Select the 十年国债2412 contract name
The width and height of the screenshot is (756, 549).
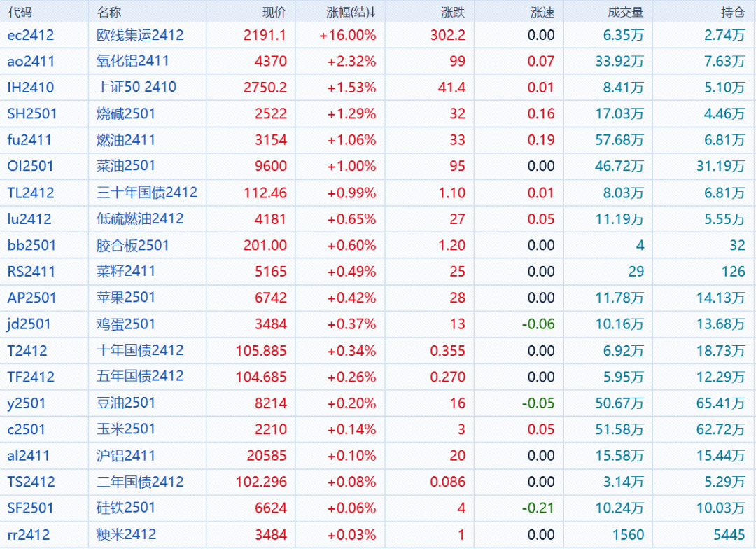[140, 350]
